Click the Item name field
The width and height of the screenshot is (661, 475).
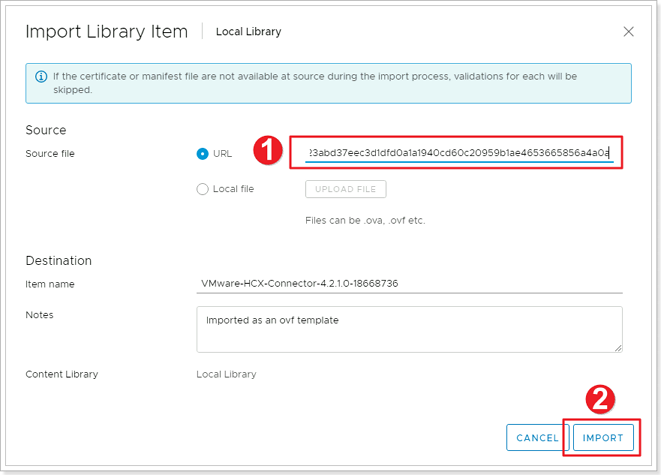[409, 284]
